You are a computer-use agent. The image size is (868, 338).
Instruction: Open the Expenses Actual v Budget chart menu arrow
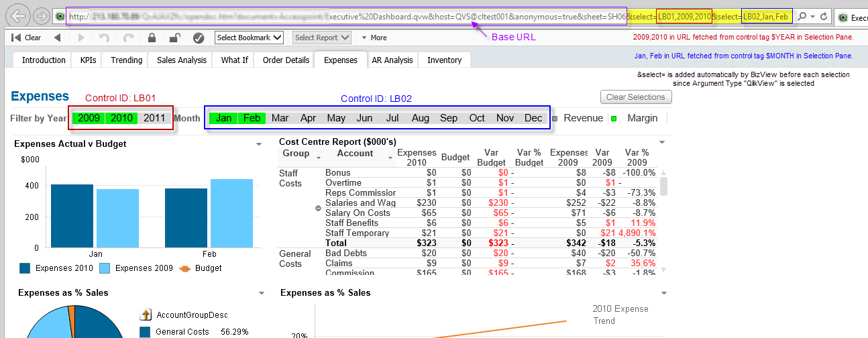coord(259,144)
